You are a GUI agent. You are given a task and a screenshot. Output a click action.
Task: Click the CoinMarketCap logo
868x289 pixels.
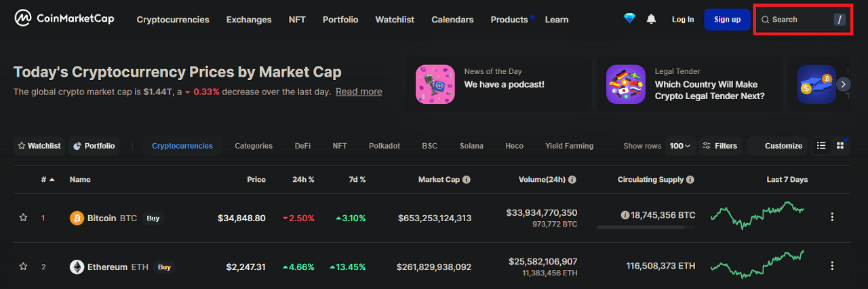point(64,18)
